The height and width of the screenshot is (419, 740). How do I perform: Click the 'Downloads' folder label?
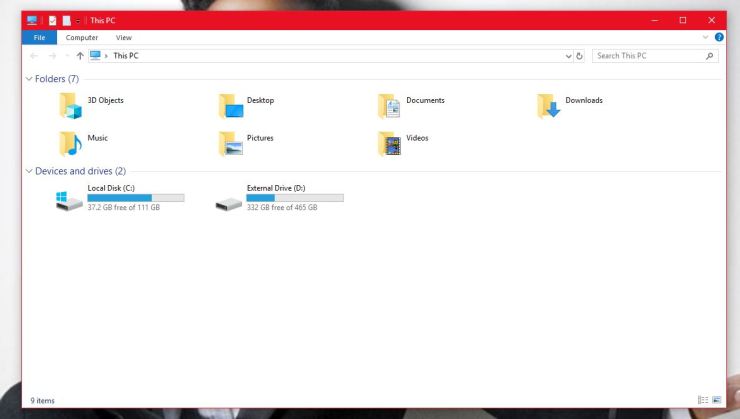pos(584,100)
